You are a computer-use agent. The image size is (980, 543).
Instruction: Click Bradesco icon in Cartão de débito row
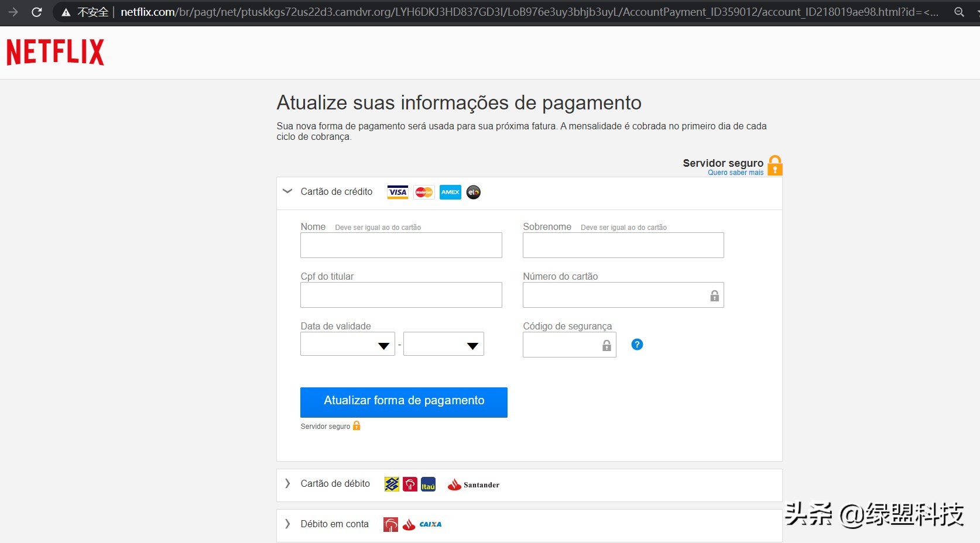(x=410, y=484)
